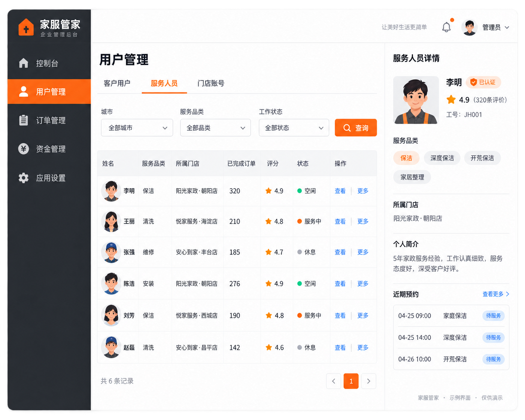Click the star icon in 王丽's row
Viewport: 525px width, 420px height.
[268, 221]
